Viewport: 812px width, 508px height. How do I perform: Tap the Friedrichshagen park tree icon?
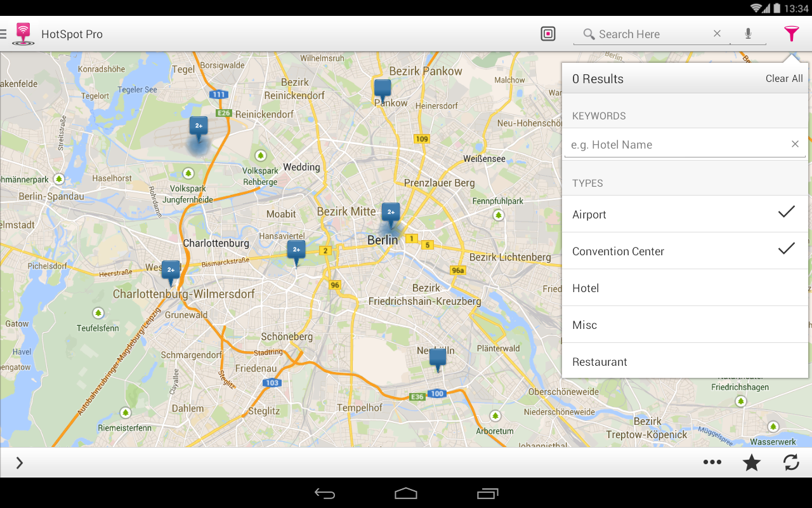coord(740,401)
